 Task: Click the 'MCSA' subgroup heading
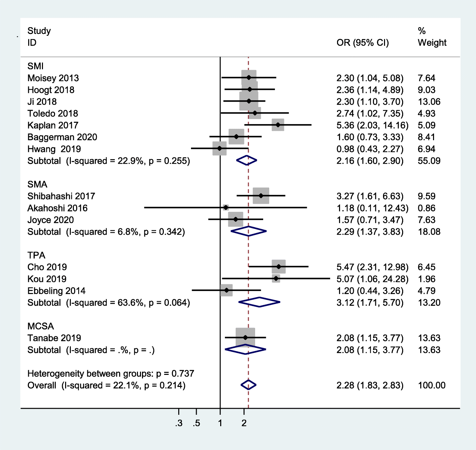[x=41, y=326]
